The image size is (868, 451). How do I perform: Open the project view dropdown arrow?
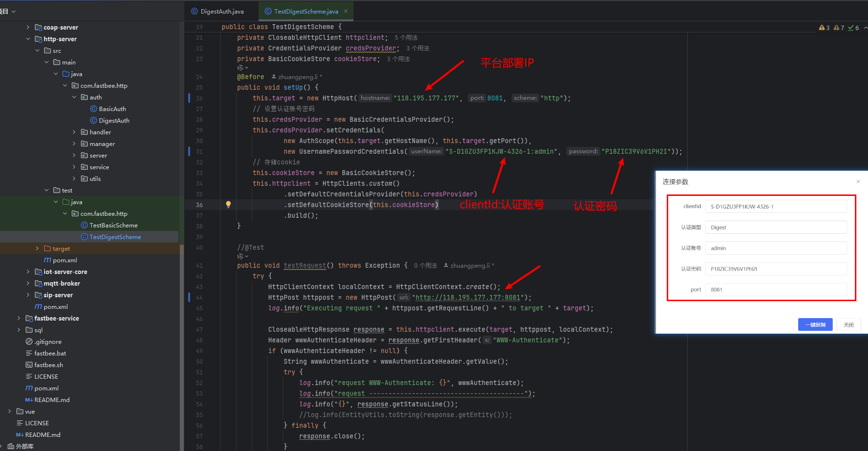14,11
